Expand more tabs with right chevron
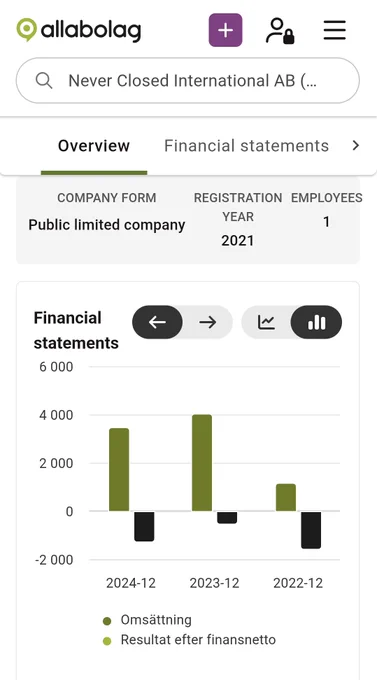 [x=356, y=146]
